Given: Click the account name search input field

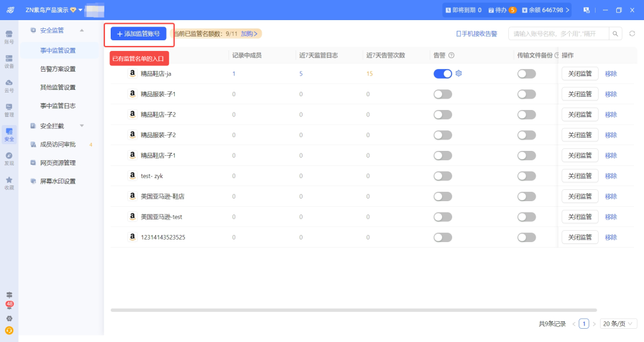Looking at the screenshot, I should 558,33.
